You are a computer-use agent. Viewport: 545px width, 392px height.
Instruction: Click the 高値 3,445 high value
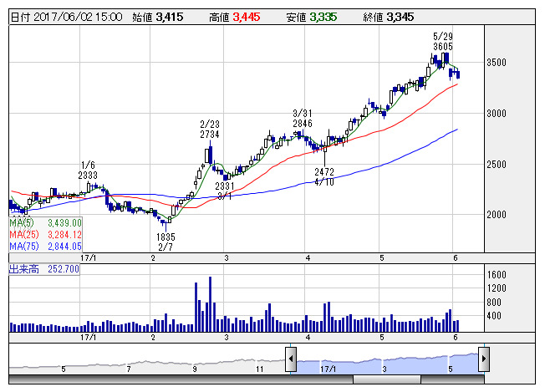[x=234, y=17]
